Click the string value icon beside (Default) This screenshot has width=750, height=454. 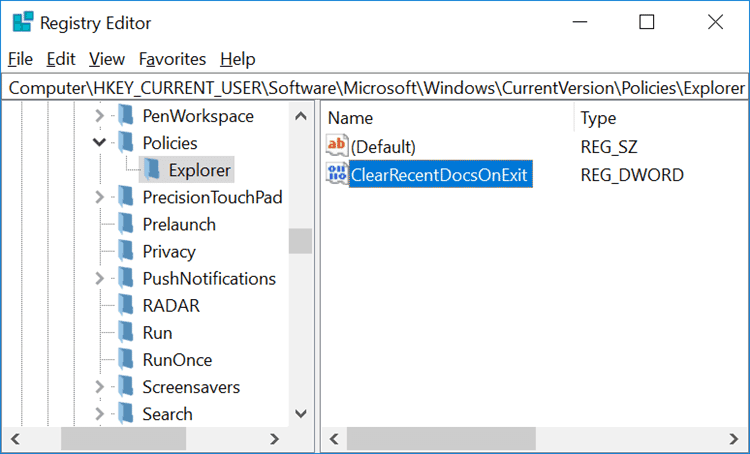337,146
